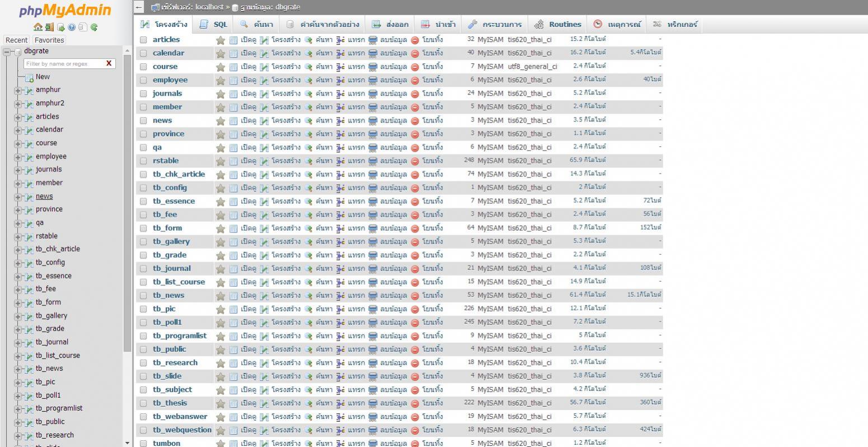The image size is (868, 447).
Task: Click news link in navigation tree
Action: [44, 196]
